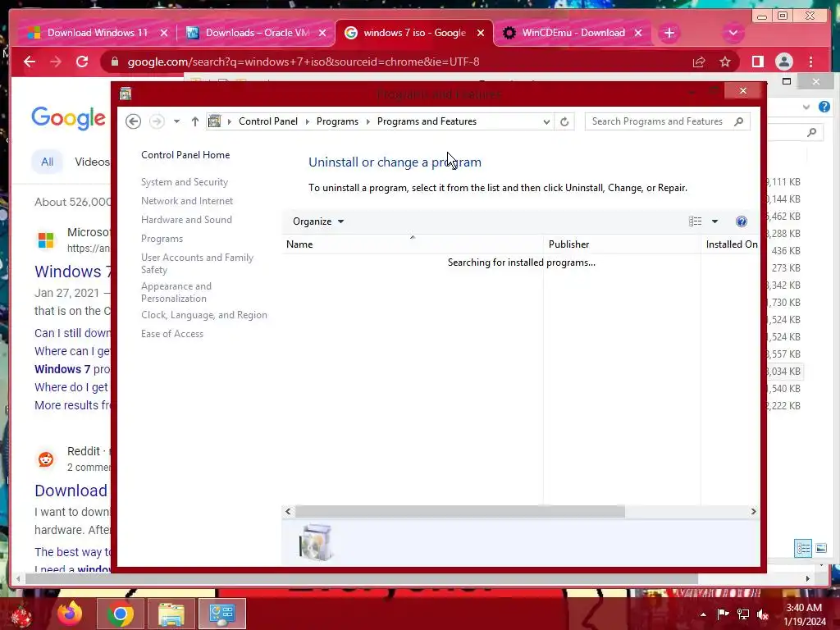Click left arrow of horizontal scrollbar
Screen dimensions: 840x630
[x=288, y=512]
